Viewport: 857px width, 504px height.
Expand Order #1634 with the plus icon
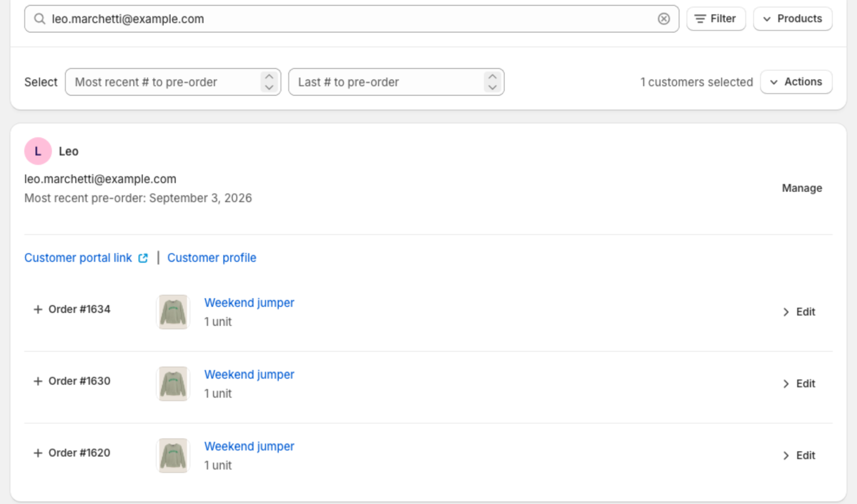(38, 309)
